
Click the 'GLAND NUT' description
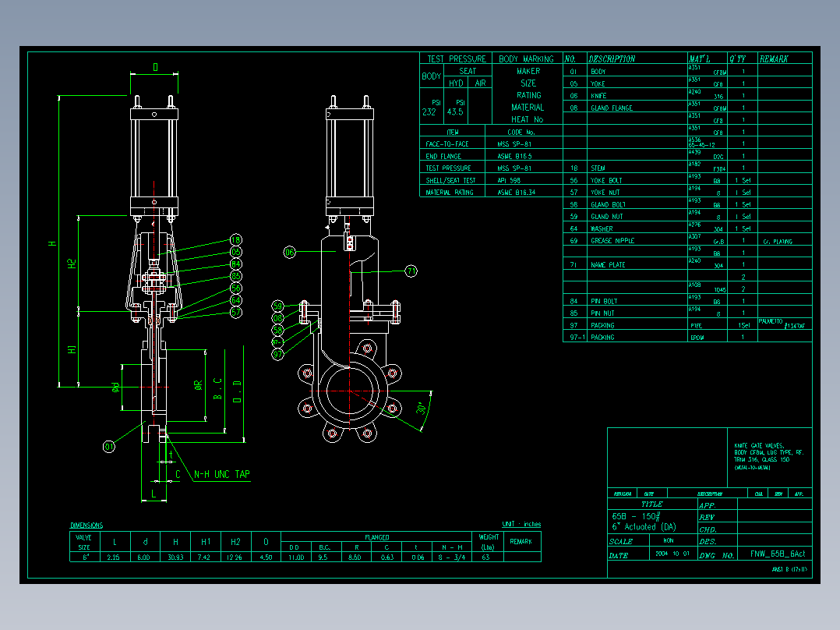tap(606, 217)
